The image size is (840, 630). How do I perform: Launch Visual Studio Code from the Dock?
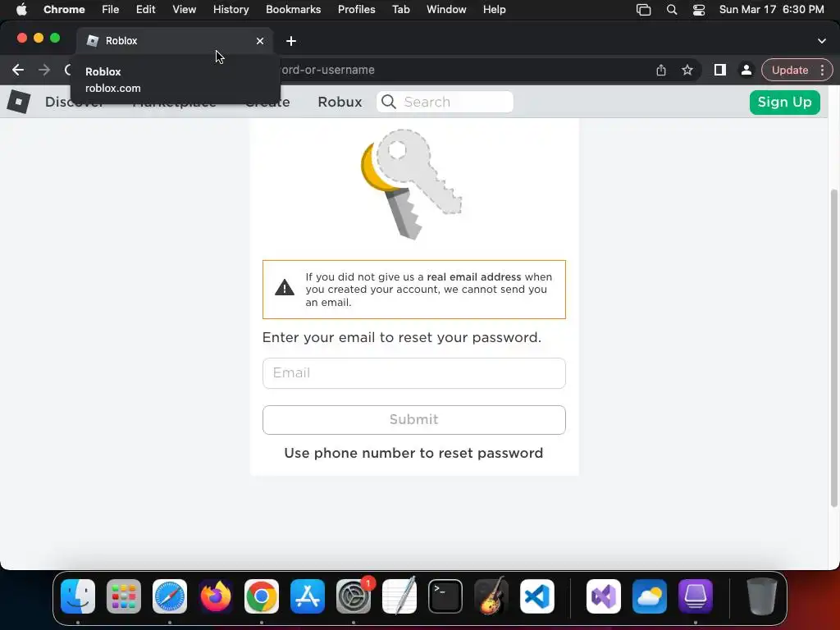[537, 596]
